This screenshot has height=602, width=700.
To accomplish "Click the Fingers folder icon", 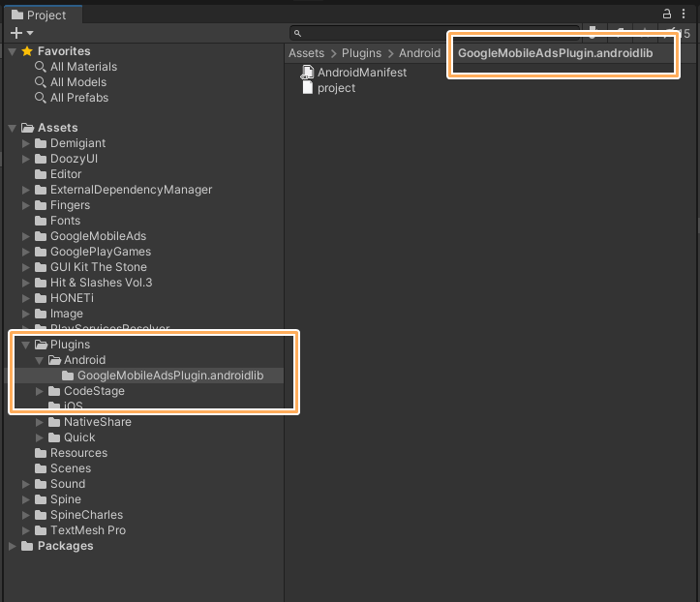I will 41,205.
